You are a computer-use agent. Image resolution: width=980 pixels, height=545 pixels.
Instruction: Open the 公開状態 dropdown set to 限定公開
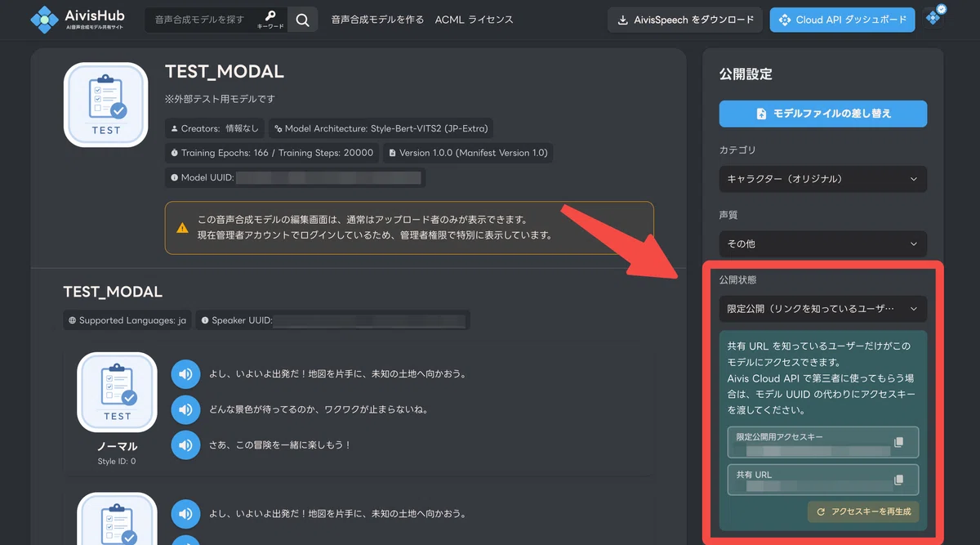(823, 309)
